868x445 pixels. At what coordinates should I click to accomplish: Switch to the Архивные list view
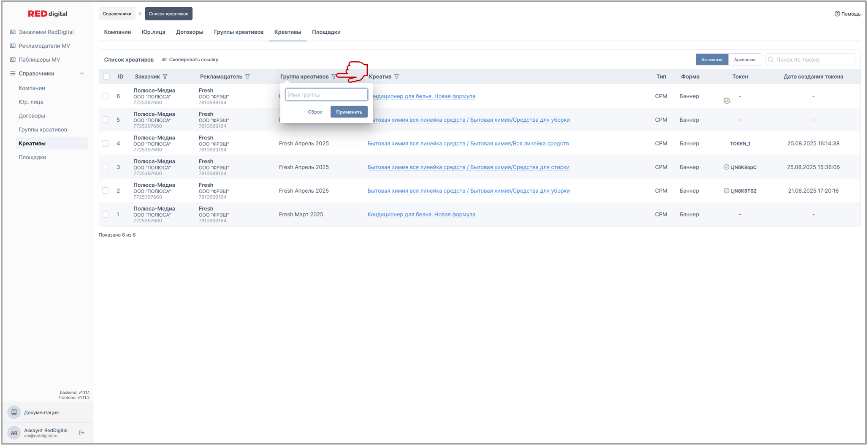(744, 60)
